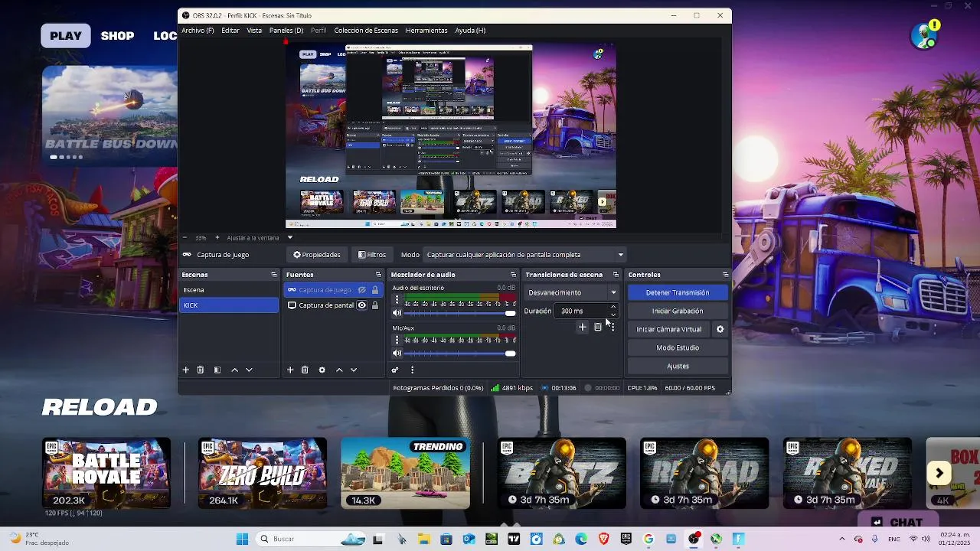Open Filtros for selected source
Screen dimensions: 980x551
pos(372,255)
